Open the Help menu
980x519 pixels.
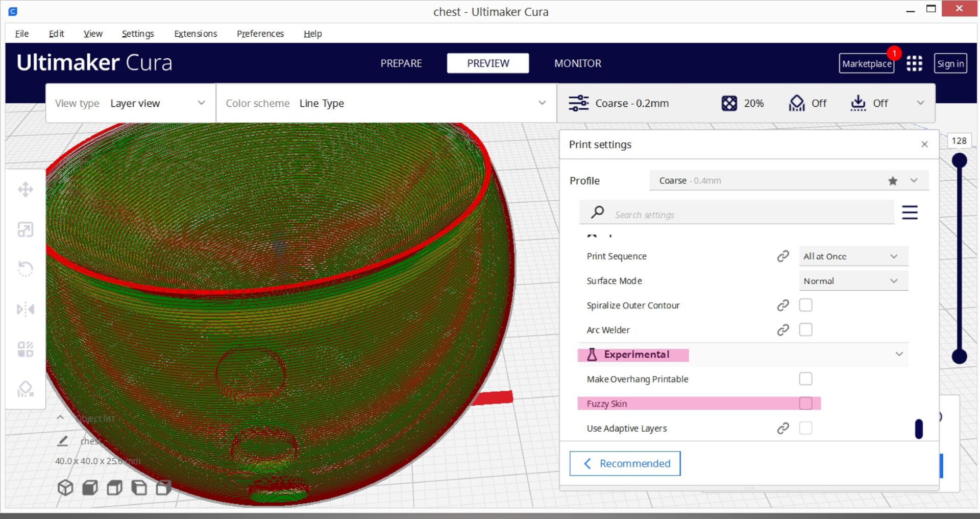coord(313,34)
